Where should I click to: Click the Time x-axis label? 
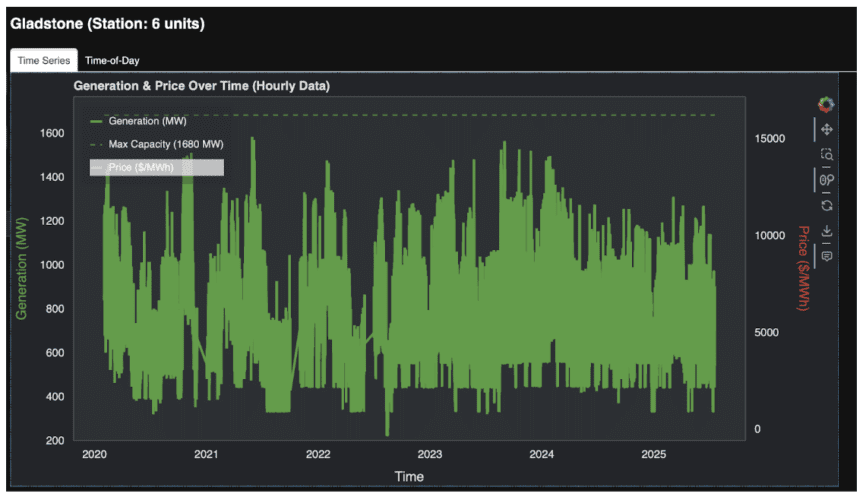point(408,476)
